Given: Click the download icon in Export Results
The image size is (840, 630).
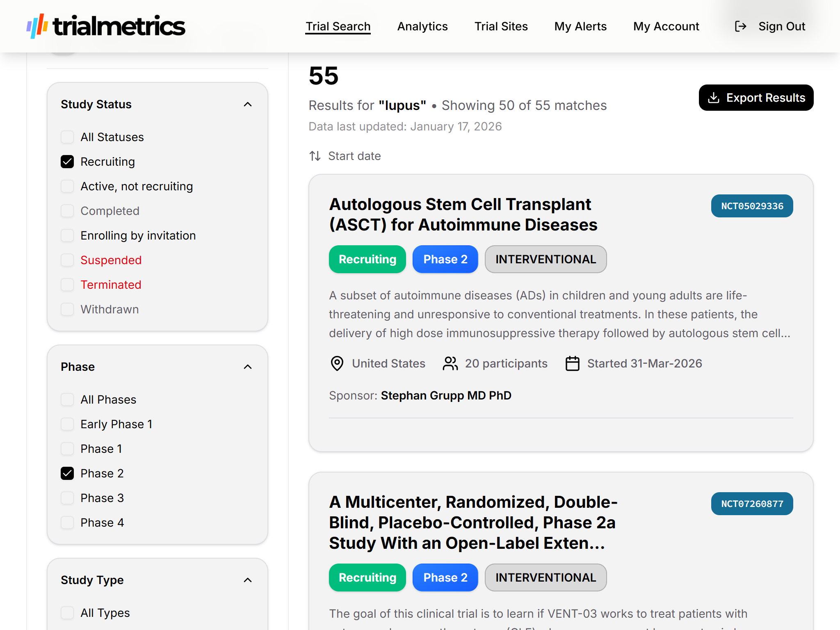Looking at the screenshot, I should pyautogui.click(x=714, y=98).
